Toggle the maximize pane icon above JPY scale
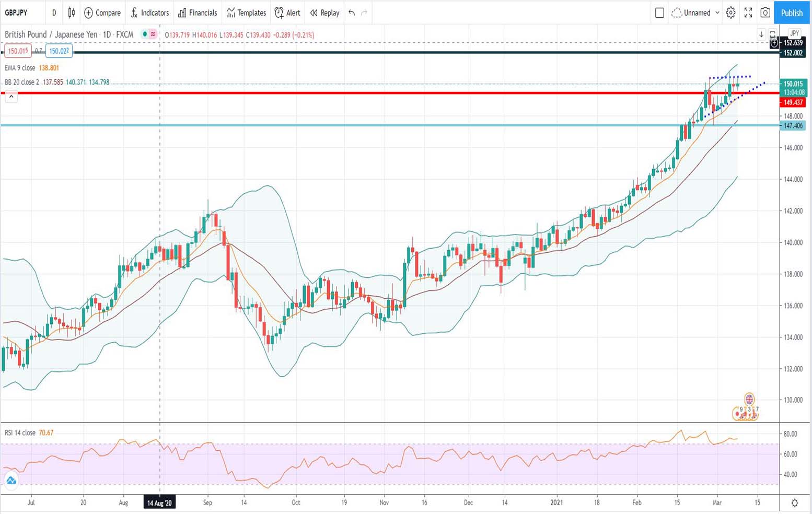This screenshot has width=812, height=514. (x=773, y=33)
